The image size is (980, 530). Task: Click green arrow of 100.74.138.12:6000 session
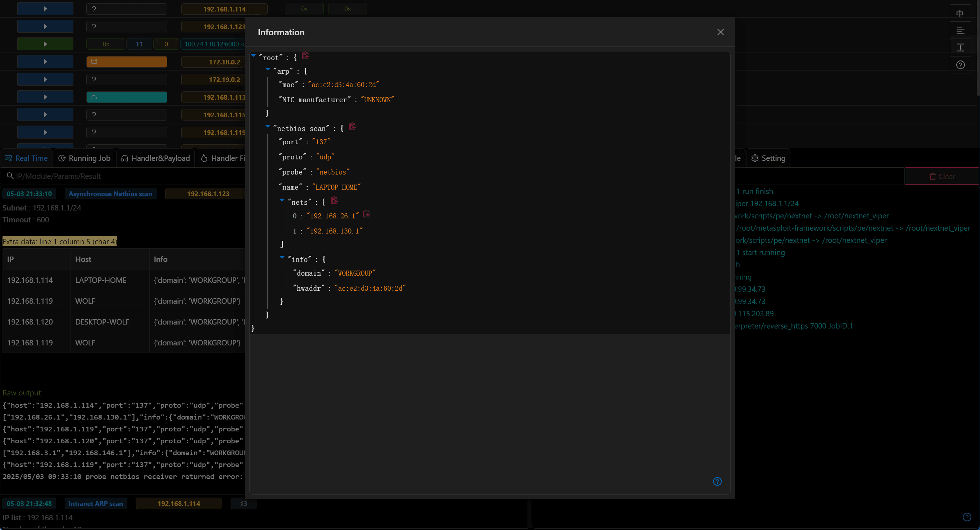pos(45,44)
